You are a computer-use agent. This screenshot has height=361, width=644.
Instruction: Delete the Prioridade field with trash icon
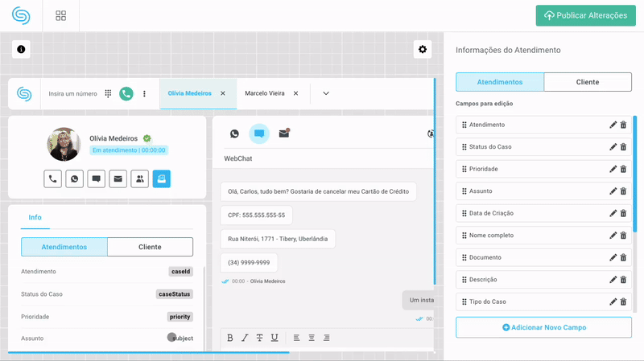[x=623, y=169]
